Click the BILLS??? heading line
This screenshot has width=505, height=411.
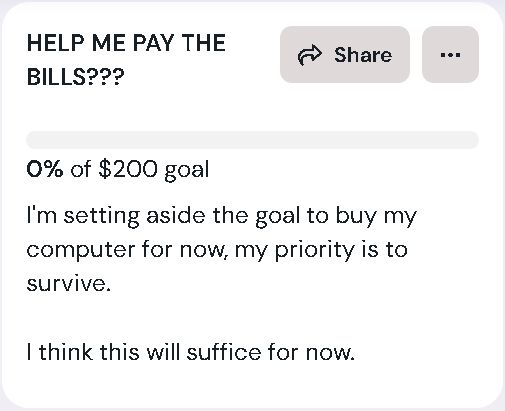pyautogui.click(x=75, y=77)
